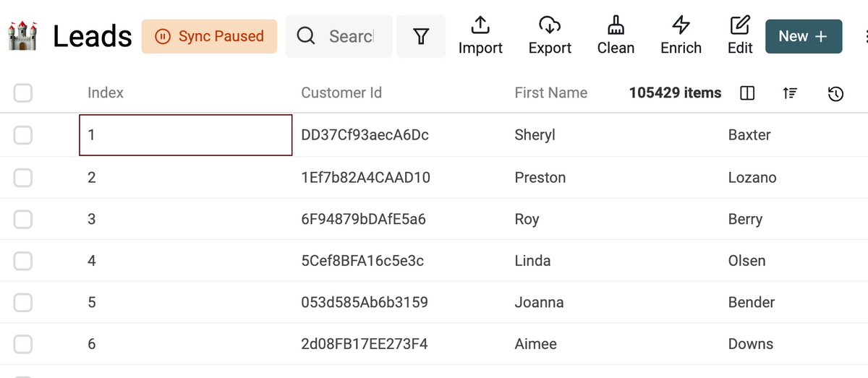868x378 pixels.
Task: Select the Index cell containing 1
Action: coord(185,135)
